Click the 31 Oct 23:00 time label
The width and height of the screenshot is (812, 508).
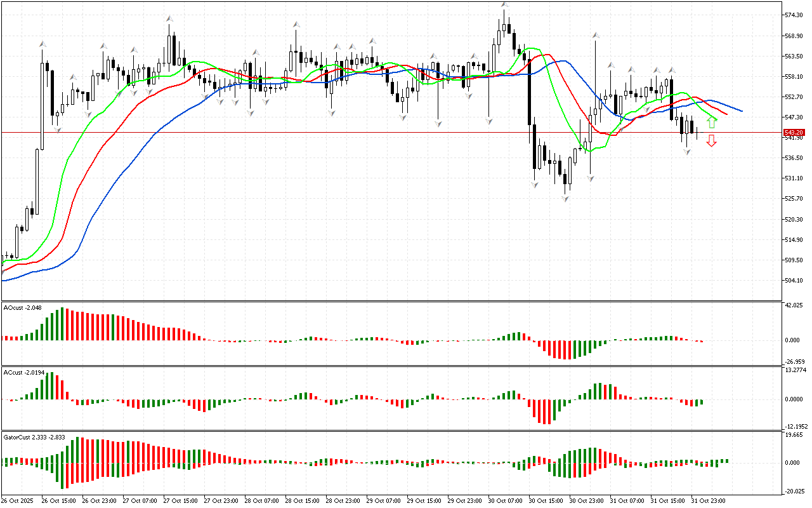tap(707, 500)
